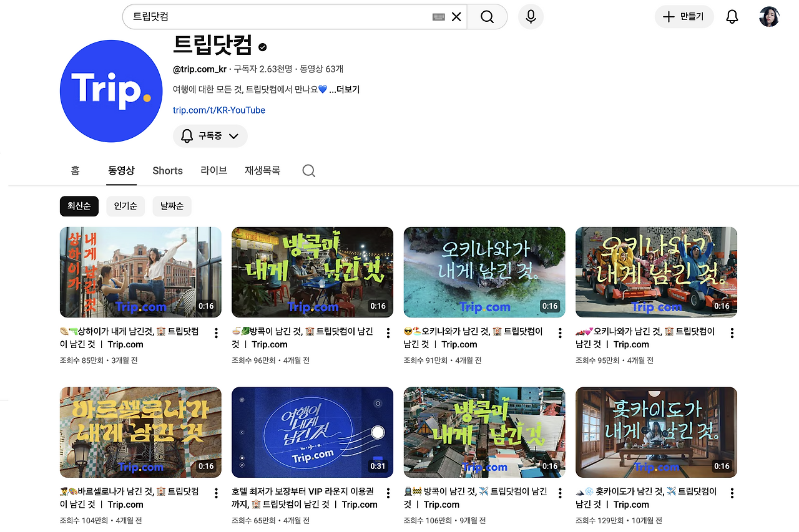
Task: Open video title 홋카이도가 남긴 것
Action: 646,498
